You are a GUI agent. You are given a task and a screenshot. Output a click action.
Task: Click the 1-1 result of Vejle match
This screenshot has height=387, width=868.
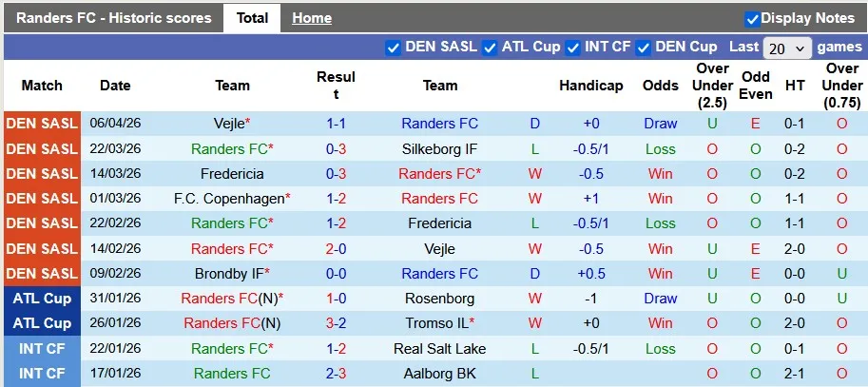coord(336,124)
